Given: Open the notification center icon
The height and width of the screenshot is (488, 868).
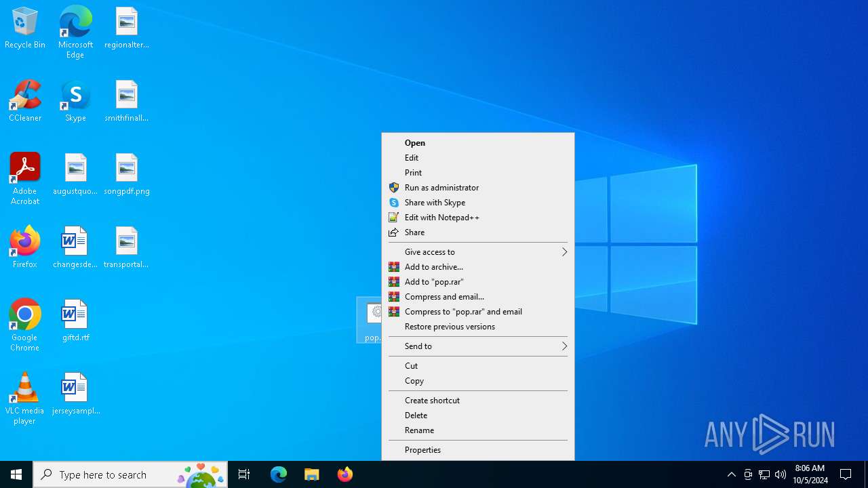Looking at the screenshot, I should 846,474.
